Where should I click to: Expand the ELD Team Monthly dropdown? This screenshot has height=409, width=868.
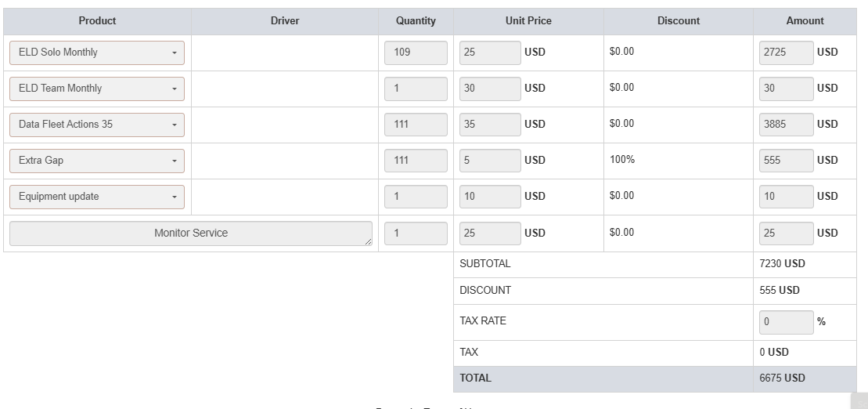tap(97, 89)
